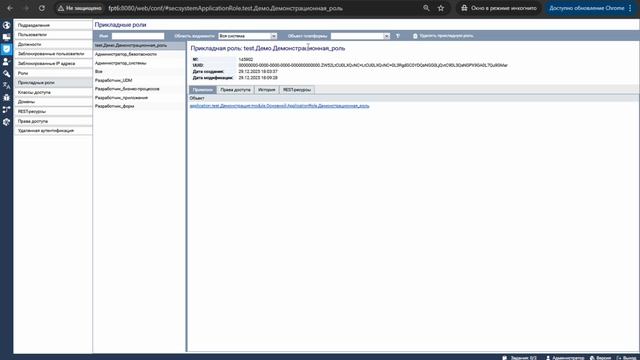Click the delete applied role trash icon
Image resolution: width=640 pixels, height=360 pixels.
tap(415, 36)
